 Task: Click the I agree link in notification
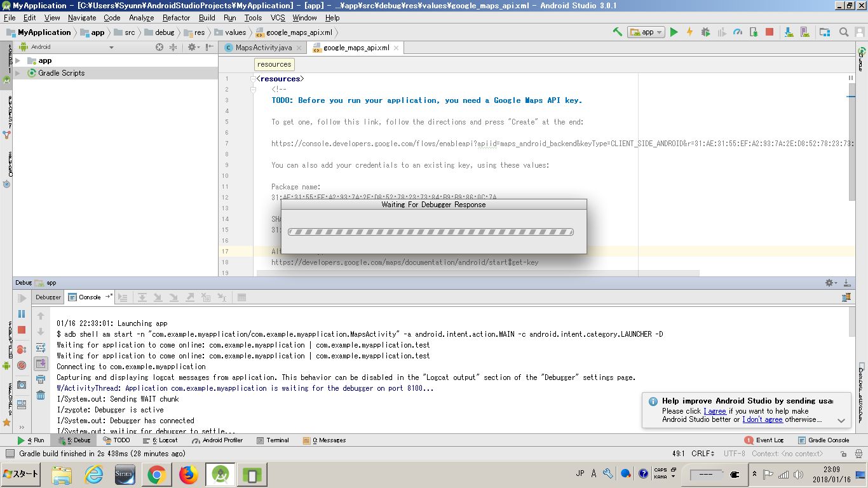tap(715, 411)
